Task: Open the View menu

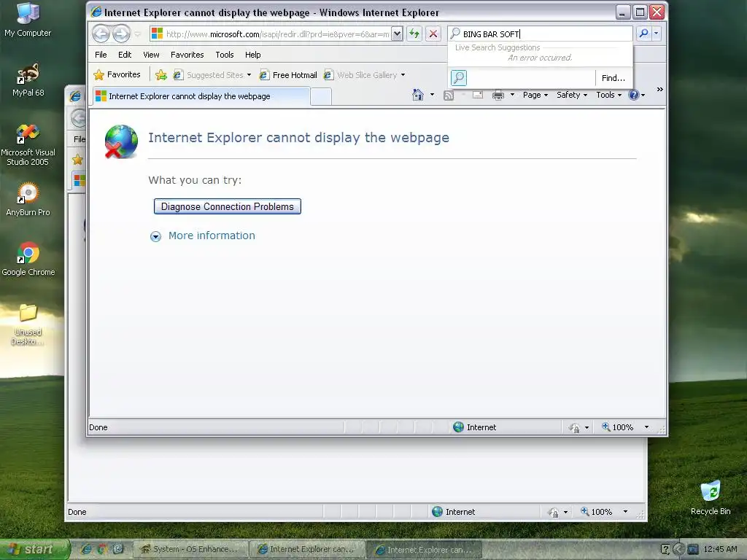Action: point(151,55)
